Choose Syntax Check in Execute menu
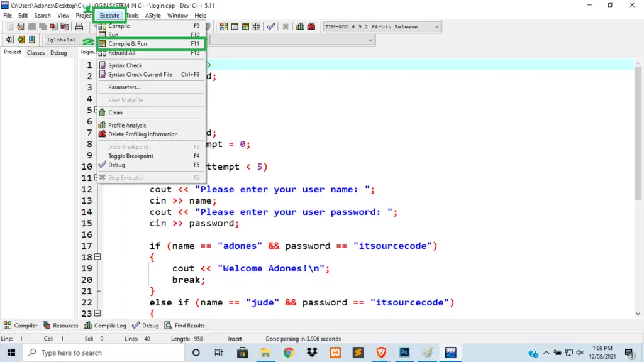 pyautogui.click(x=151, y=65)
